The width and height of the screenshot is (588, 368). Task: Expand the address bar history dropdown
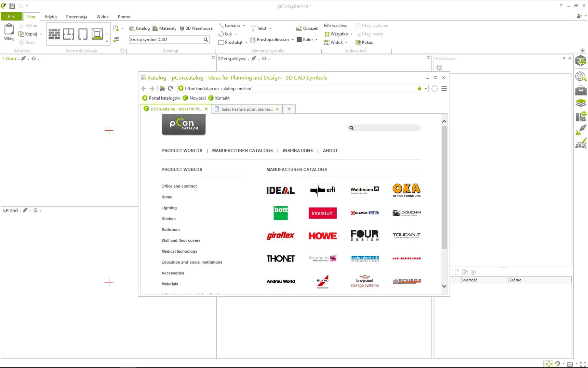pyautogui.click(x=426, y=89)
